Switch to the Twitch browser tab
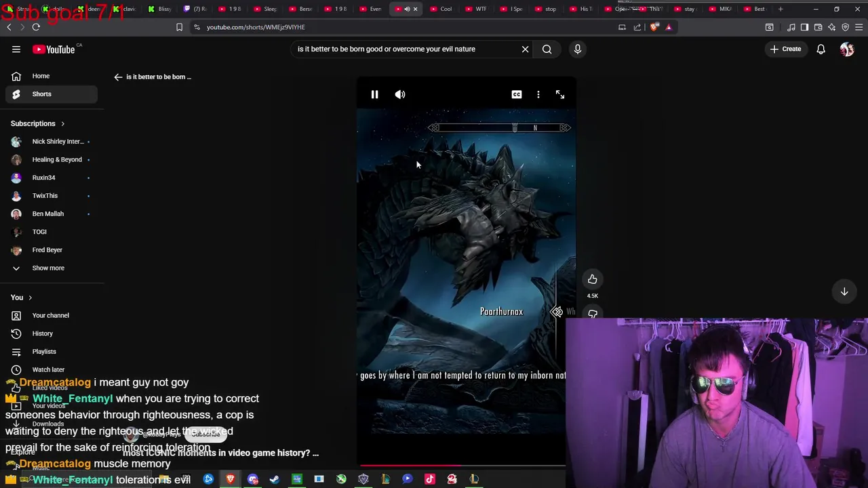Viewport: 868px width, 488px height. point(196,9)
